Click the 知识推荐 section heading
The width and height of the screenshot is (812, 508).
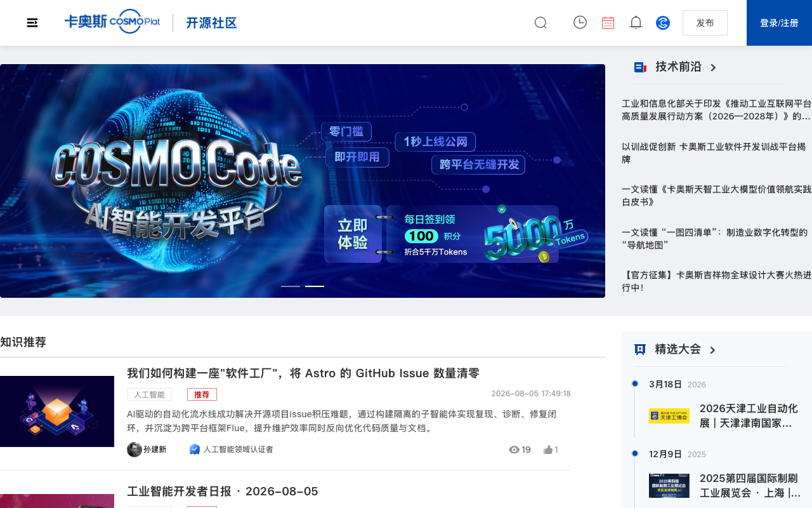click(x=23, y=342)
